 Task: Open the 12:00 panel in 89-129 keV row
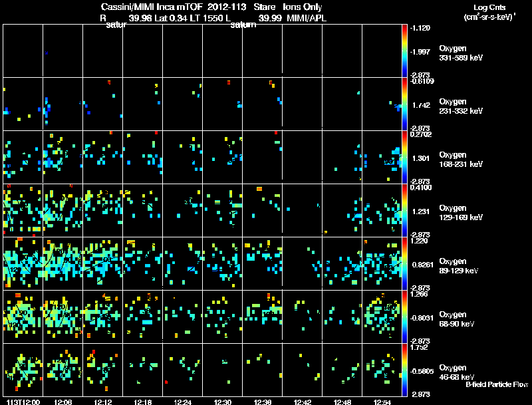pos(23,263)
